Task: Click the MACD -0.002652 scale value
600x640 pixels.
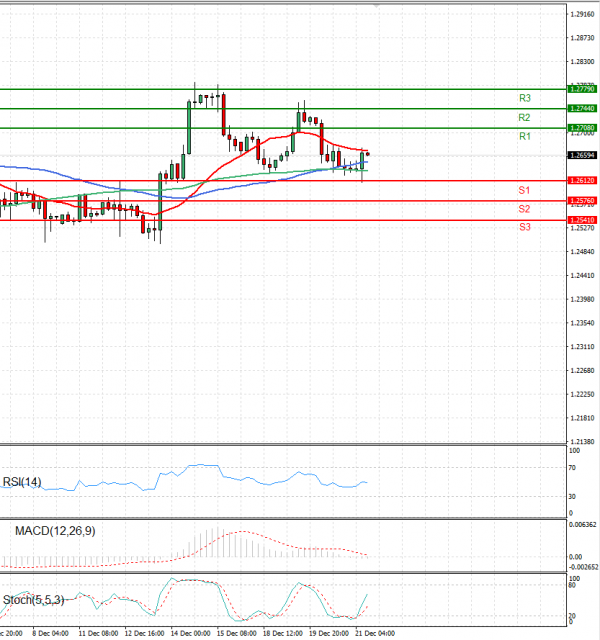Action: [x=583, y=567]
